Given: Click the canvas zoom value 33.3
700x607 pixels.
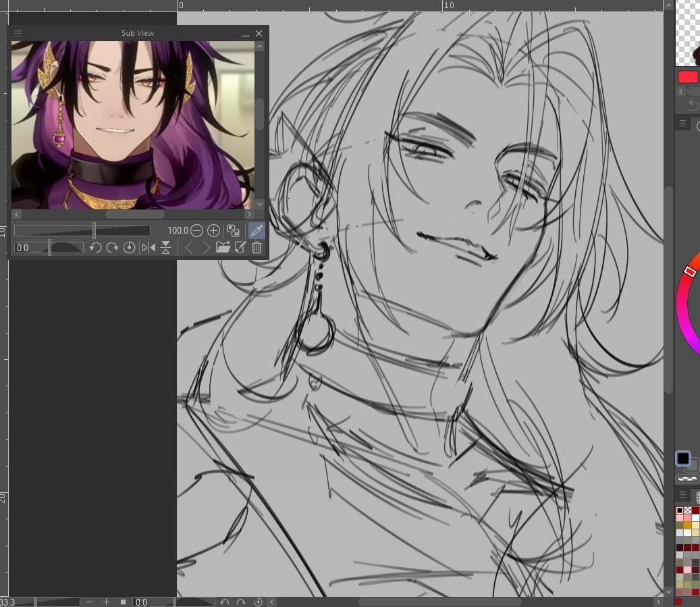Looking at the screenshot, I should [7, 602].
